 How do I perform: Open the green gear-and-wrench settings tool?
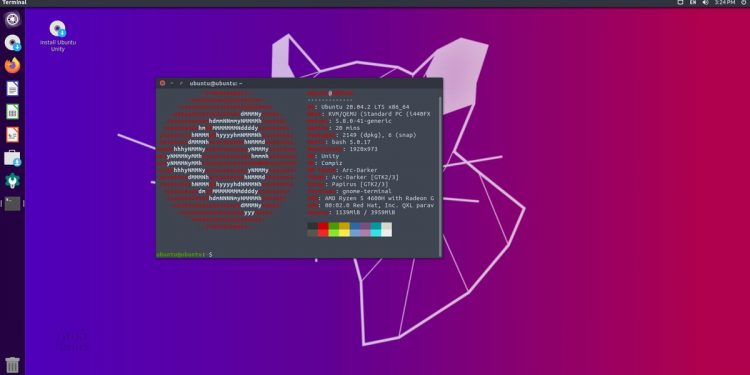(12, 180)
